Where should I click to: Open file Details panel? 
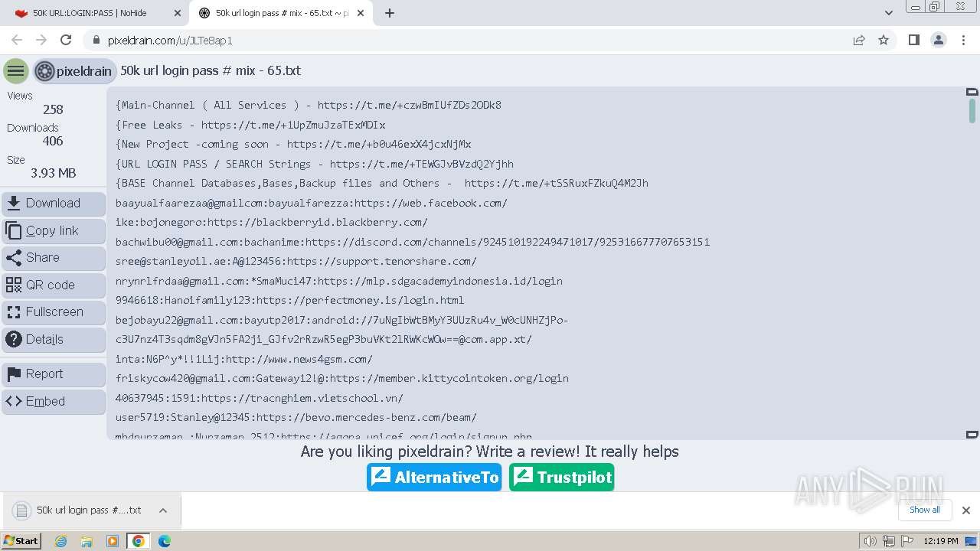tap(54, 340)
